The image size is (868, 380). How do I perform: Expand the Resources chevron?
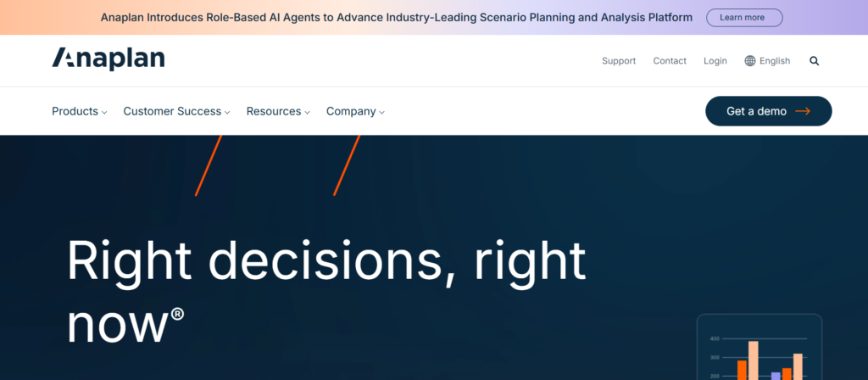click(307, 112)
